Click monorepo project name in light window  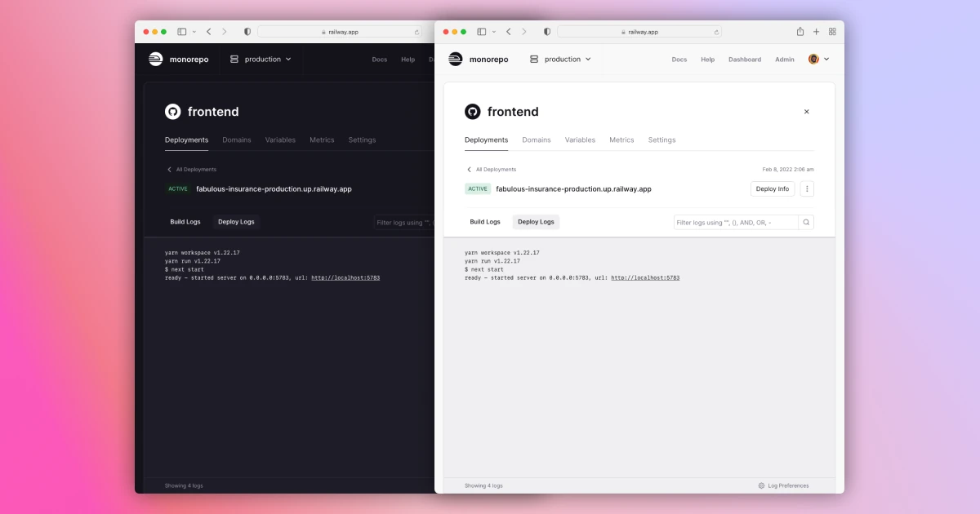pyautogui.click(x=488, y=60)
